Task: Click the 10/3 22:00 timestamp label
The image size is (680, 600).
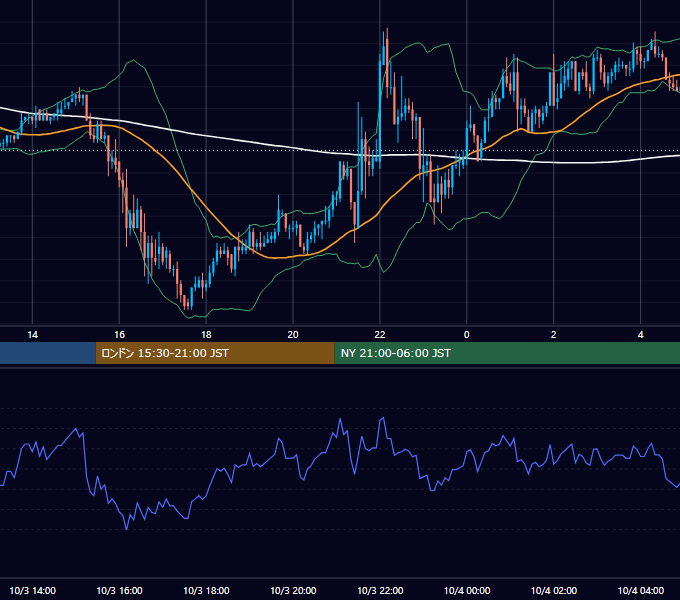Action: tap(380, 590)
